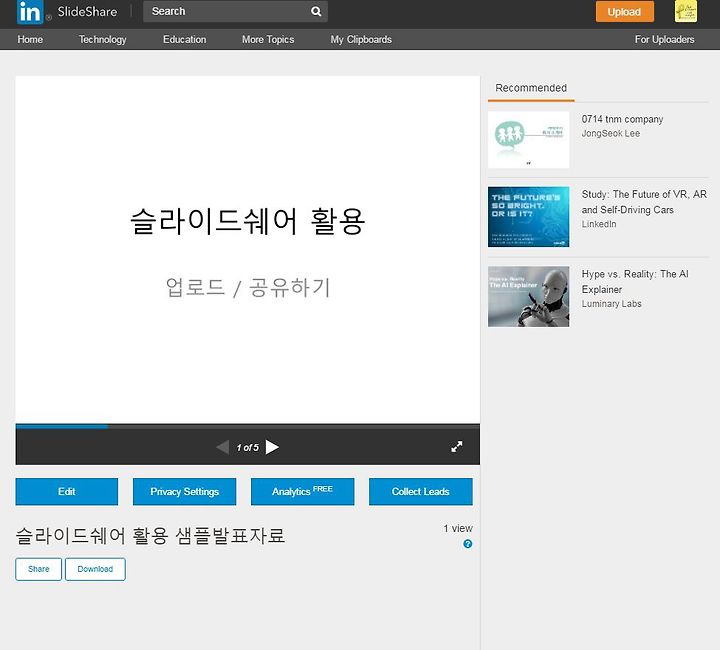Image resolution: width=720 pixels, height=650 pixels.
Task: Open the AI Explainer robot thumbnail
Action: click(529, 297)
